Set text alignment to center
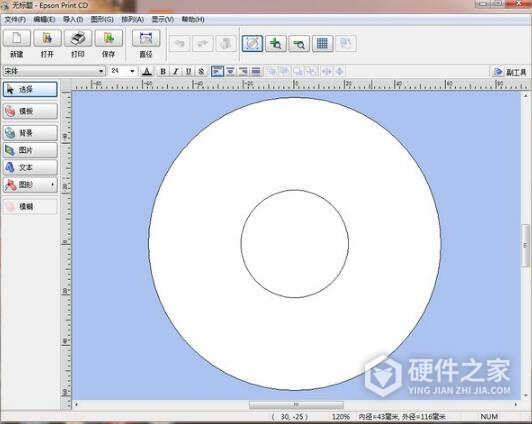Screen dimensions: 532x424 tap(230, 71)
